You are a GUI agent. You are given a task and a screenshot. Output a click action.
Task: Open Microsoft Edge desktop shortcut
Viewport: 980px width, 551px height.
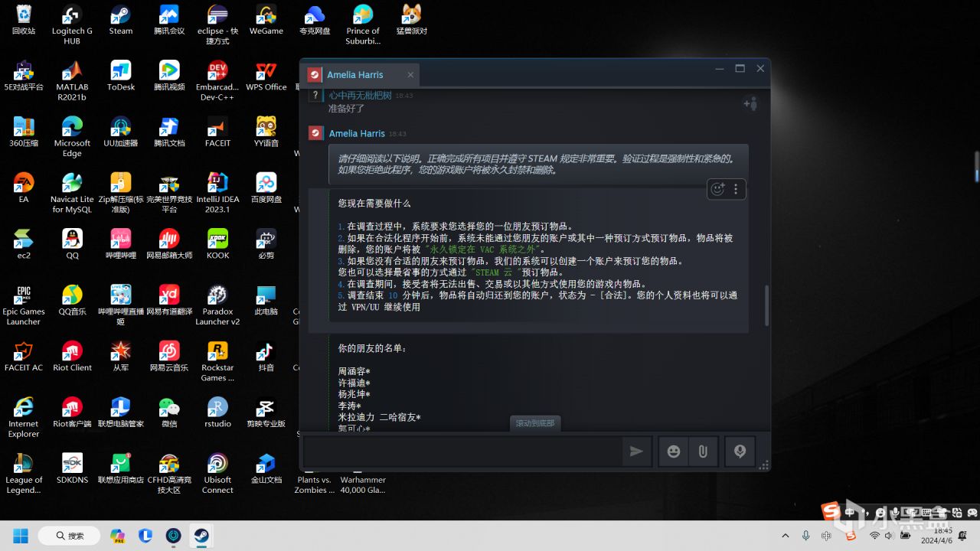tap(72, 136)
